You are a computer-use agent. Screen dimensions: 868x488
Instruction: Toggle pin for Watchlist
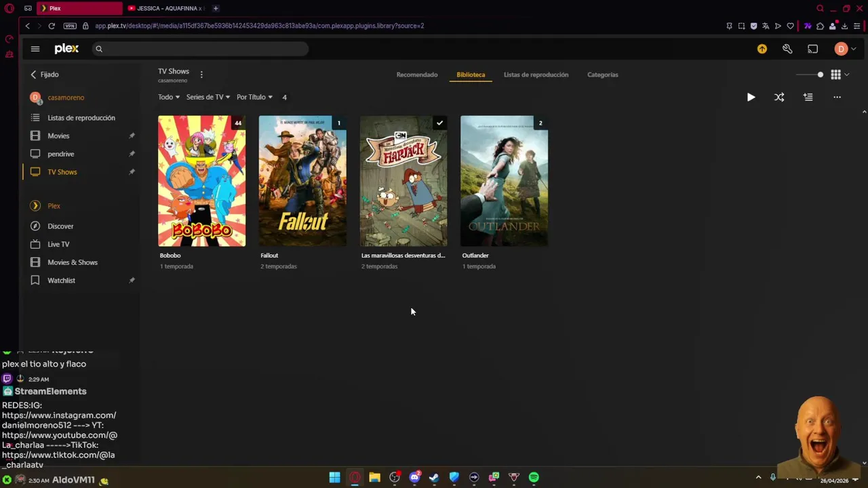pyautogui.click(x=132, y=281)
